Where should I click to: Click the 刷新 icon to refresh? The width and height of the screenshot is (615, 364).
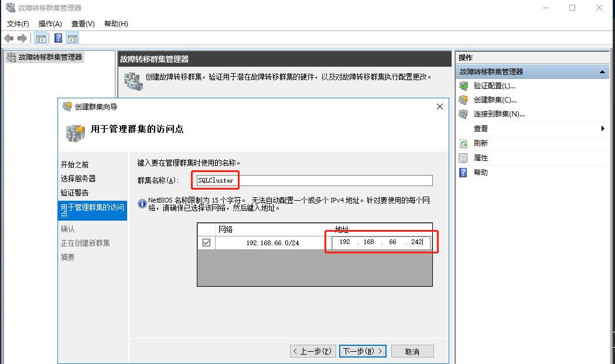pos(463,143)
